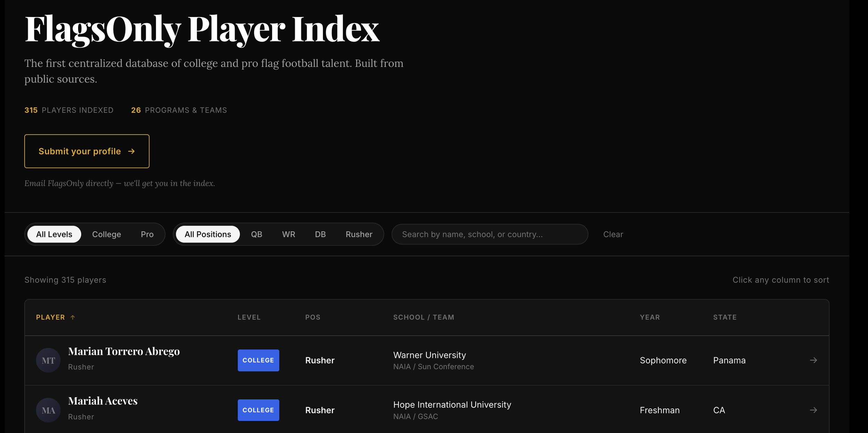
Task: Sort by the STATE column header
Action: click(725, 317)
